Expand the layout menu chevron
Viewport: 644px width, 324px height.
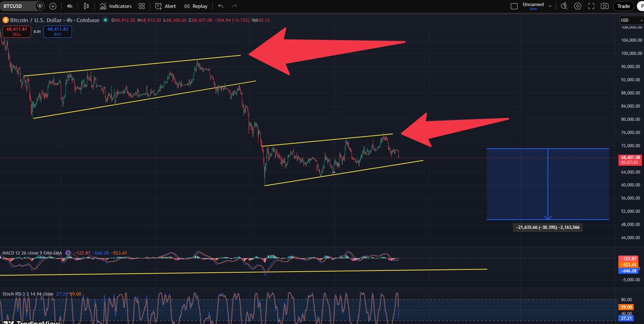pyautogui.click(x=550, y=6)
